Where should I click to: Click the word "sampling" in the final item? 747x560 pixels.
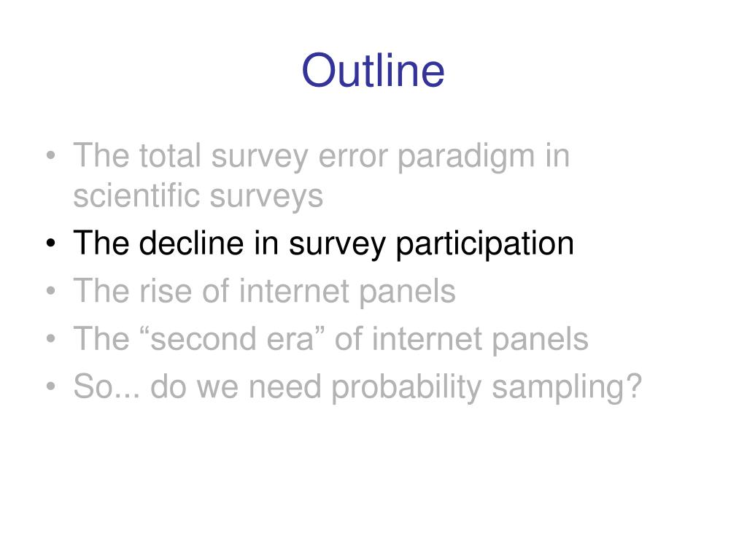[x=557, y=388]
